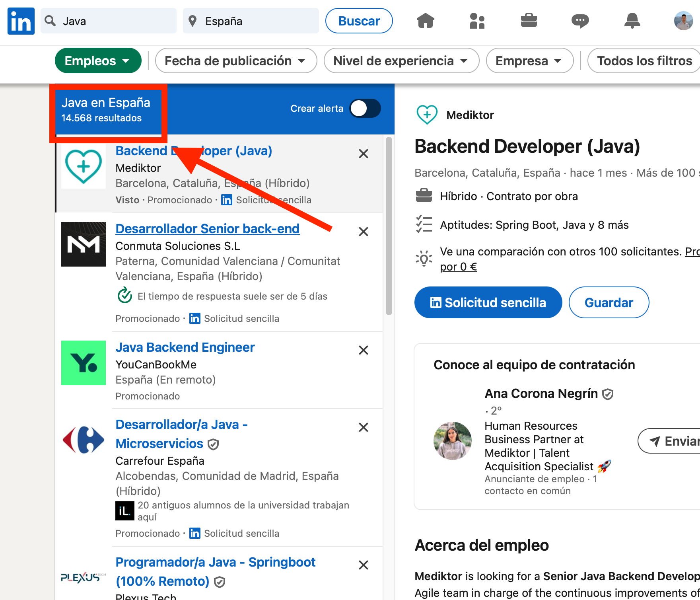Click Solicitud sencilla apply button
Image resolution: width=700 pixels, height=600 pixels.
click(x=488, y=302)
